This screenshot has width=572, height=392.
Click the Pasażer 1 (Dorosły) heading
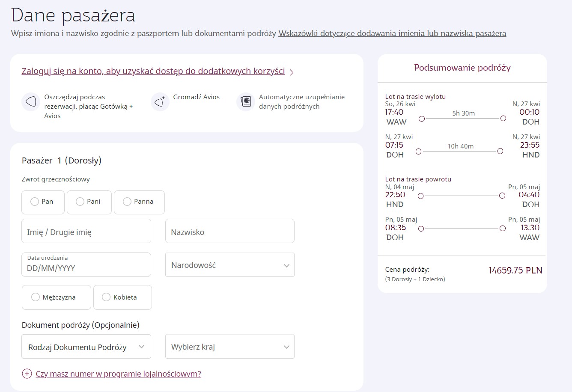click(x=62, y=160)
